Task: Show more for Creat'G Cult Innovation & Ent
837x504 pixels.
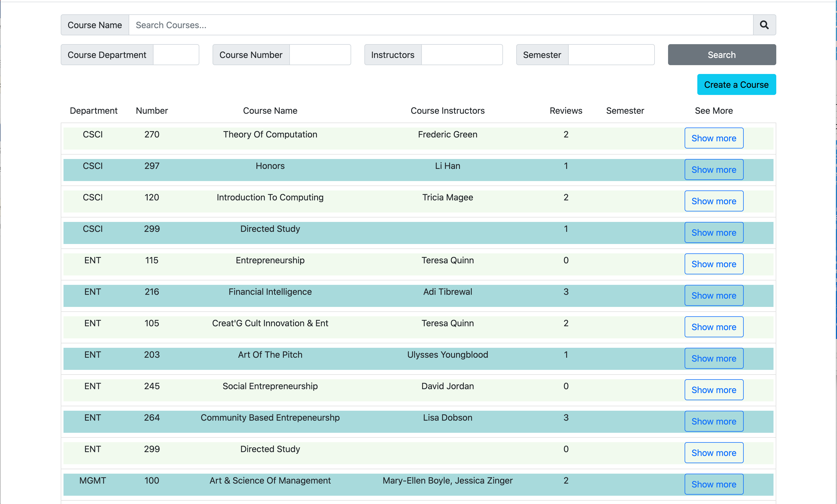Action: click(x=714, y=327)
